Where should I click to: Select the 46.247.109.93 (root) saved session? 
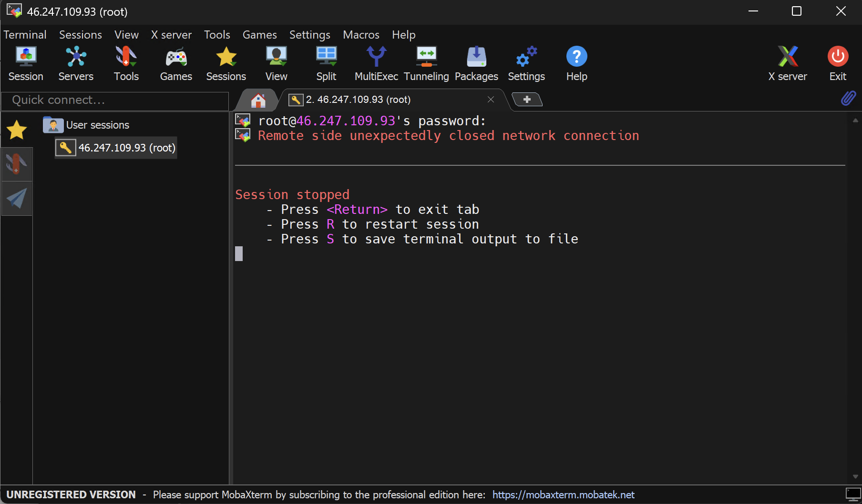click(x=116, y=148)
